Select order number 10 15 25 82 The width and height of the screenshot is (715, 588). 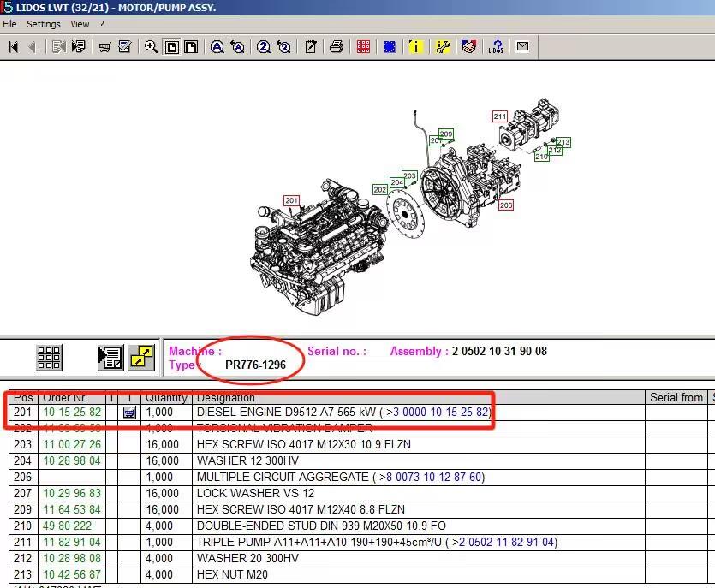tap(72, 412)
